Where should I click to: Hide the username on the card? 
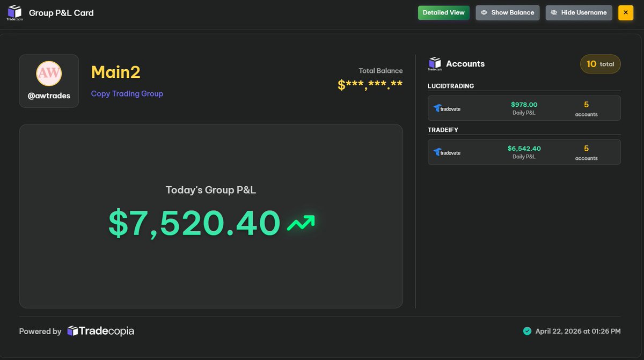(579, 12)
